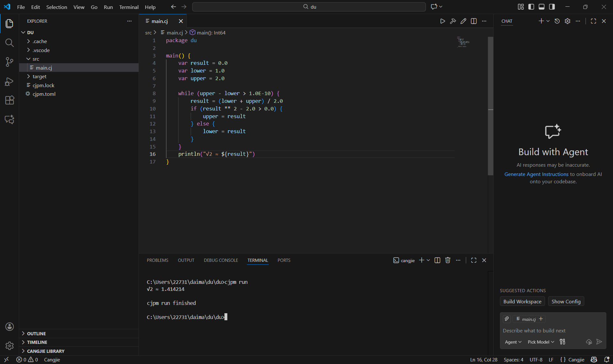Click the split editor right icon
This screenshot has height=364, width=613.
[x=474, y=21]
